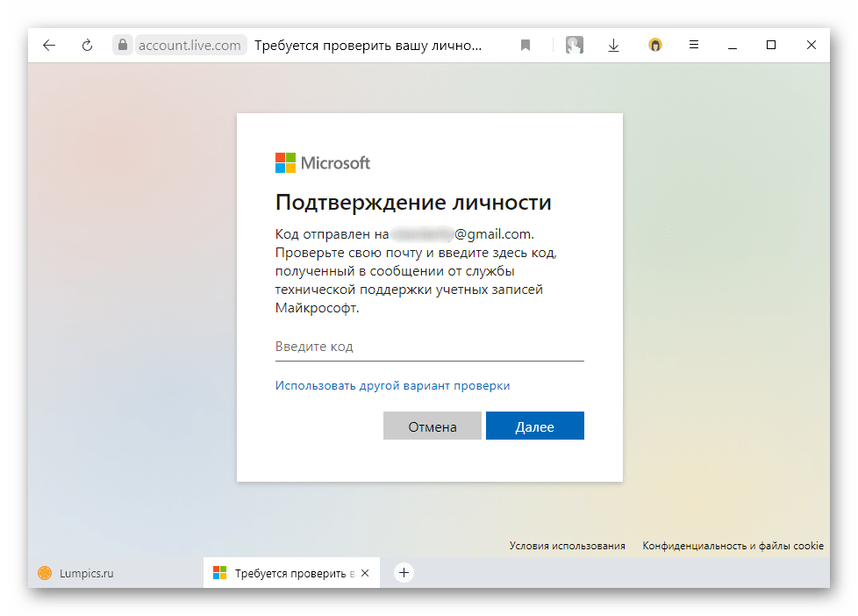Reload the page with the refresh icon
858x616 pixels.
pyautogui.click(x=87, y=46)
